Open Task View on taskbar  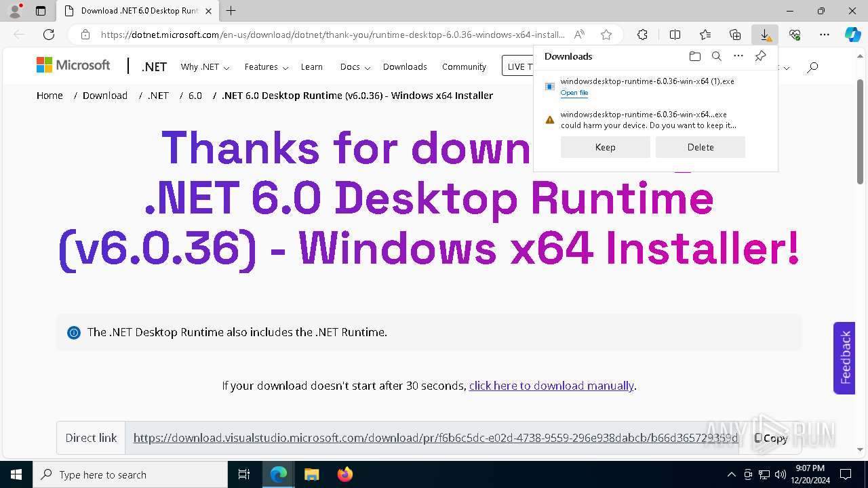tap(244, 474)
